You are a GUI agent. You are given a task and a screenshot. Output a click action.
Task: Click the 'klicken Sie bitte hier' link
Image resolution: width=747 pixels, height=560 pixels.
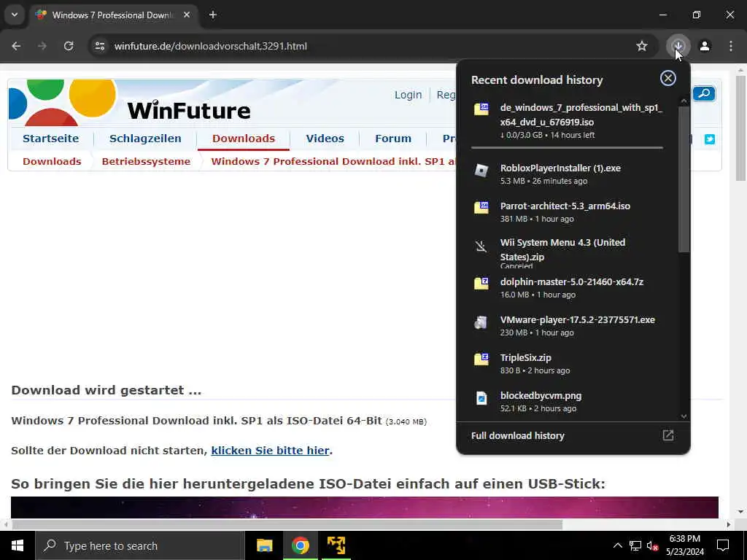(270, 451)
